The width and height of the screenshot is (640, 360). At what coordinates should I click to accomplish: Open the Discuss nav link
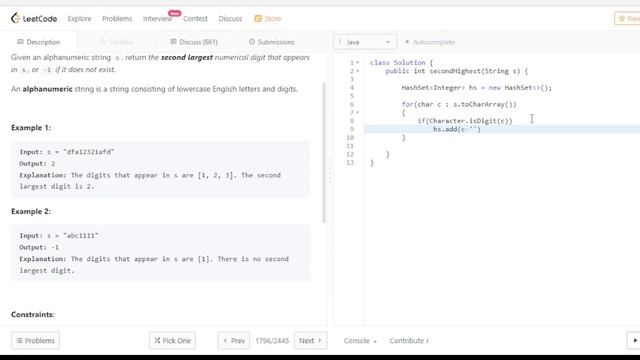[230, 19]
